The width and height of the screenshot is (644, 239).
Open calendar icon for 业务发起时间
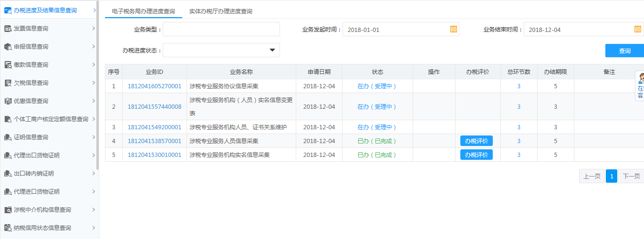453,29
